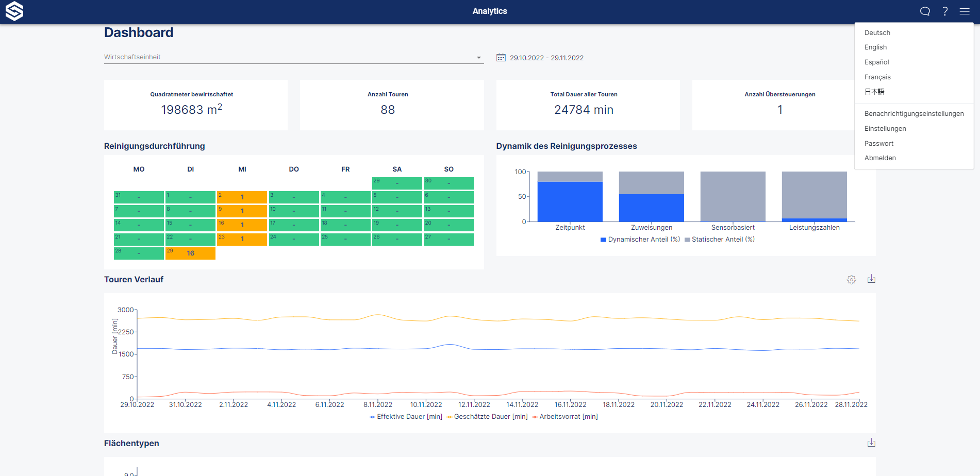Click the Dynamik des Reinigungsprozesses heading

click(x=567, y=146)
